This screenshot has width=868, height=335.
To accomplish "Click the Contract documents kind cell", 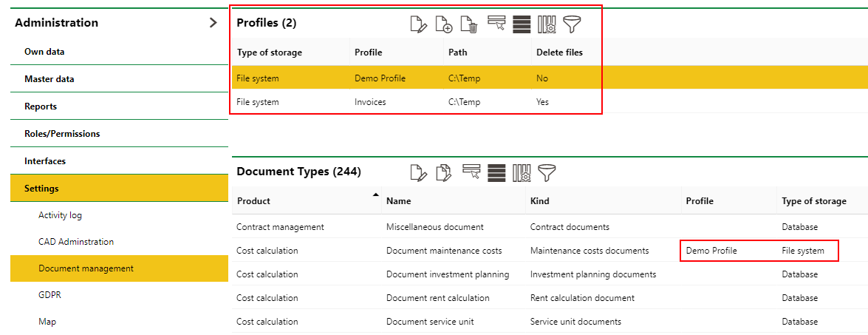I will pyautogui.click(x=570, y=226).
